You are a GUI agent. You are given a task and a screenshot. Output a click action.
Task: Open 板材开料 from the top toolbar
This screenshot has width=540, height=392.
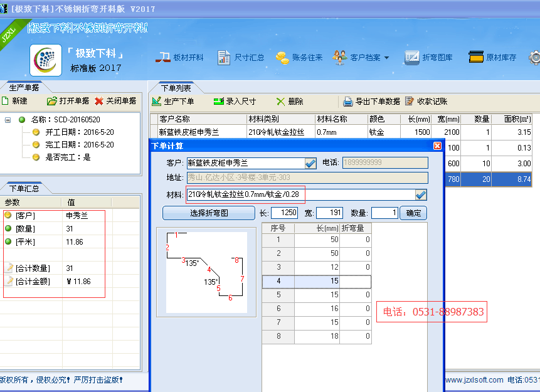coord(180,58)
